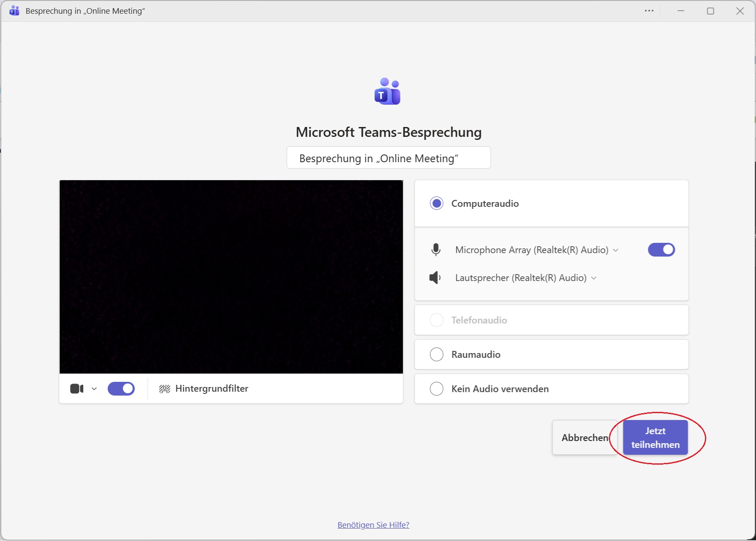Open the Microphone Array device dropdown

pyautogui.click(x=617, y=250)
